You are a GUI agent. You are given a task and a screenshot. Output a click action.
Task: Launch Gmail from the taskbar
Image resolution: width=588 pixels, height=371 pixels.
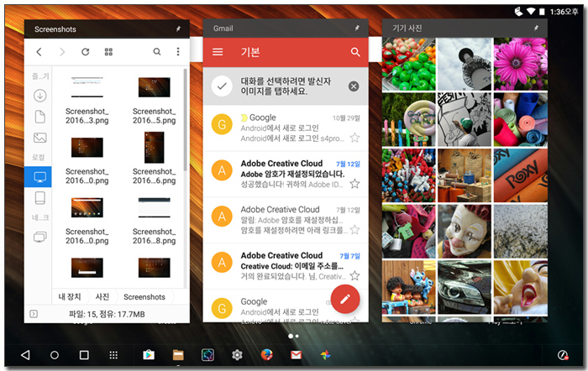297,355
